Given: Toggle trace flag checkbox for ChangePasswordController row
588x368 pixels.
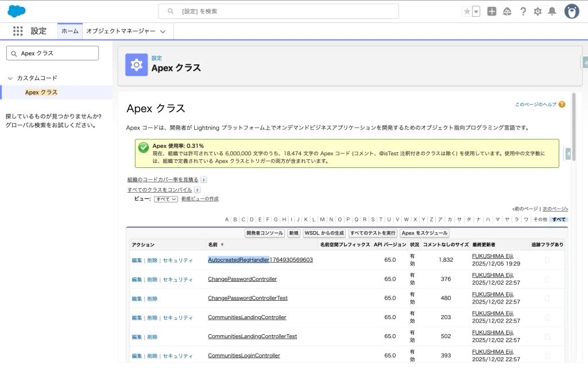Looking at the screenshot, I should 547,279.
